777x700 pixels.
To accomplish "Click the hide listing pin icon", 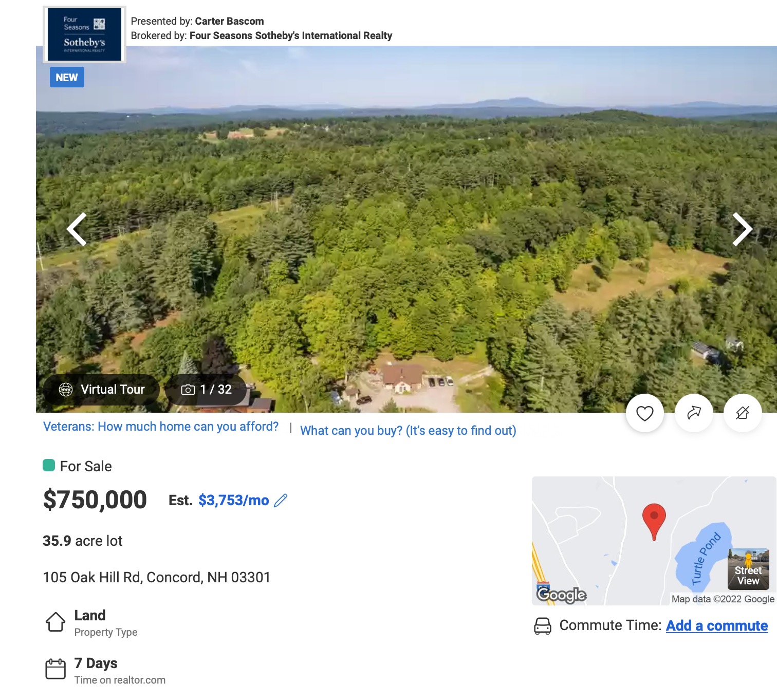I will coord(743,413).
